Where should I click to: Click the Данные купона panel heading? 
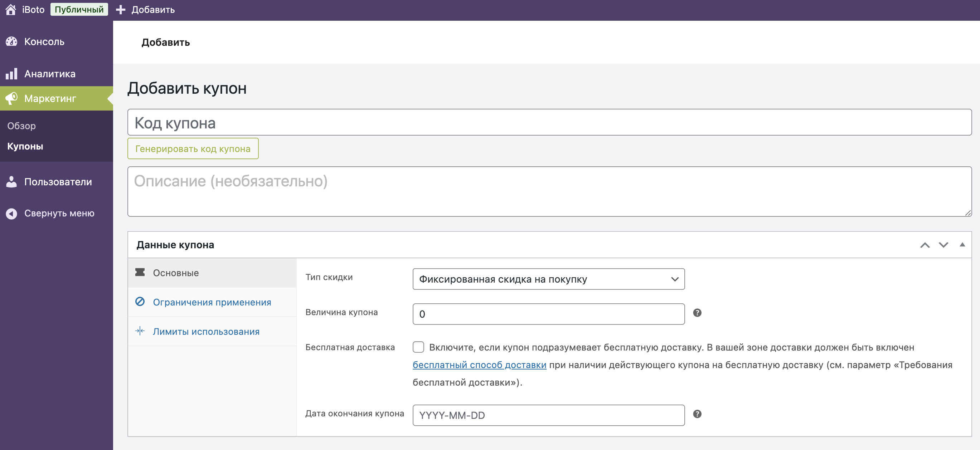175,245
